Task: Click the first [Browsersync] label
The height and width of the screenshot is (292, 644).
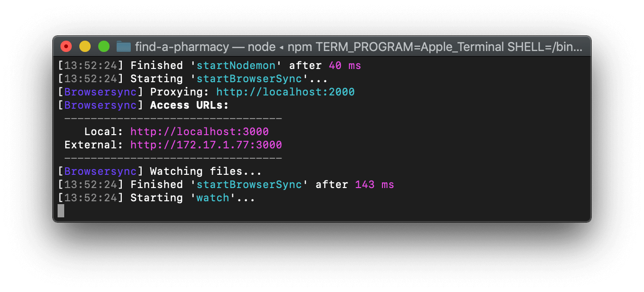Action: (x=100, y=92)
